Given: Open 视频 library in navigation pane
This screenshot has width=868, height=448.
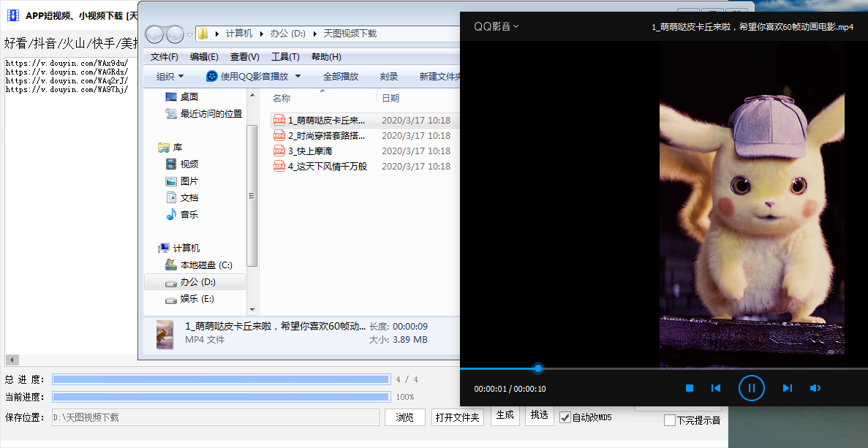Looking at the screenshot, I should coord(182,164).
